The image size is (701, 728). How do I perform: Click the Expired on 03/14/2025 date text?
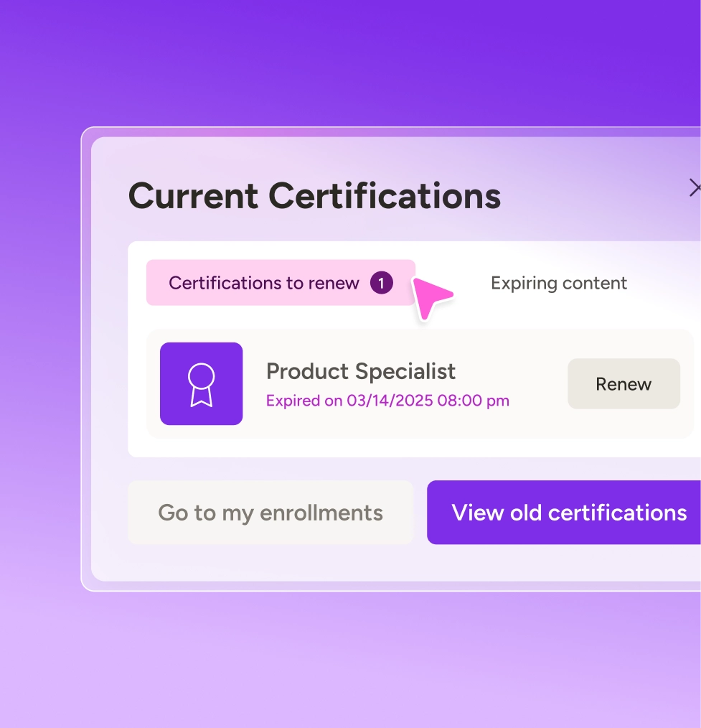tap(387, 401)
